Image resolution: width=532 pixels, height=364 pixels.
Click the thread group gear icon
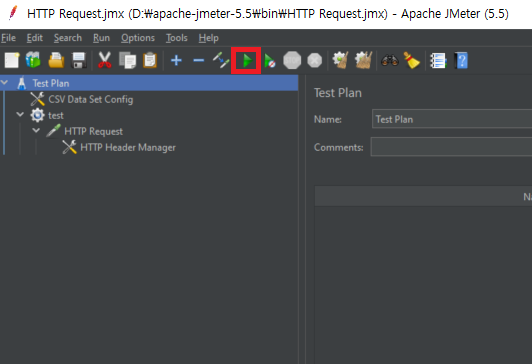pyautogui.click(x=37, y=115)
